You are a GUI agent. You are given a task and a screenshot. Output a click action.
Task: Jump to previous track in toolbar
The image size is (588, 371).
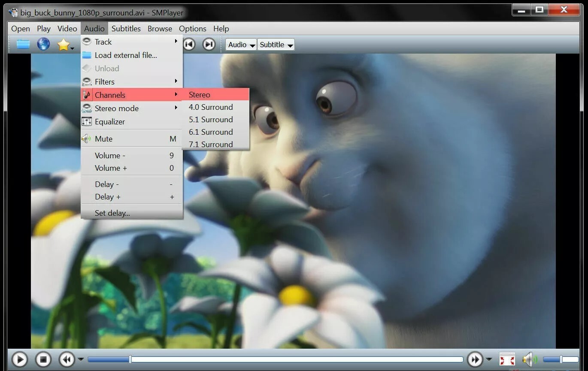tap(189, 44)
